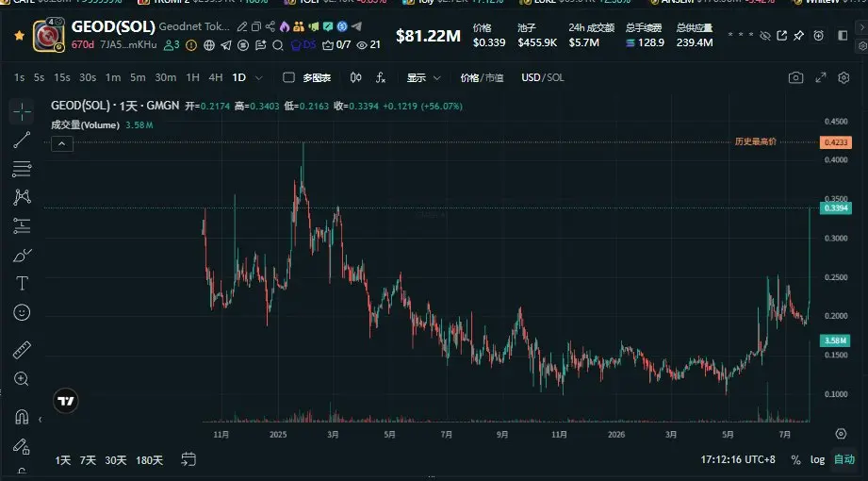The height and width of the screenshot is (481, 868).
Task: Toggle the side panel layout icon
Action: pyautogui.click(x=843, y=36)
